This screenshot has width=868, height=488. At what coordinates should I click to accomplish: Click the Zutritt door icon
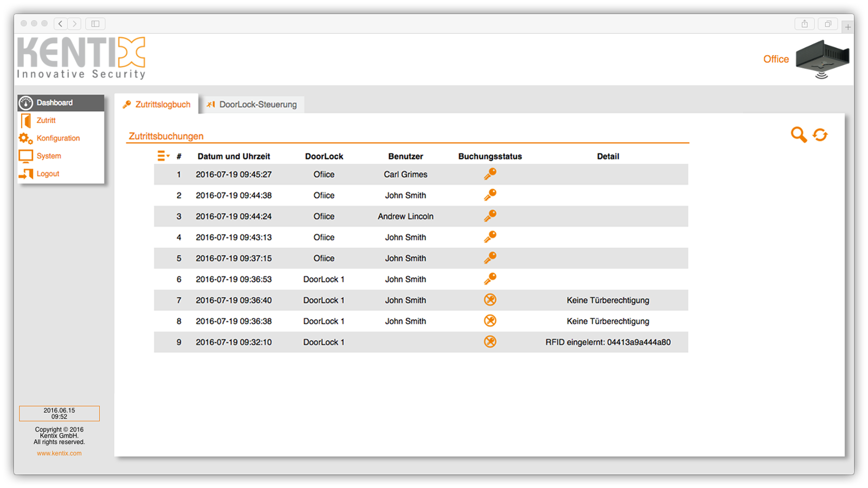tap(26, 120)
